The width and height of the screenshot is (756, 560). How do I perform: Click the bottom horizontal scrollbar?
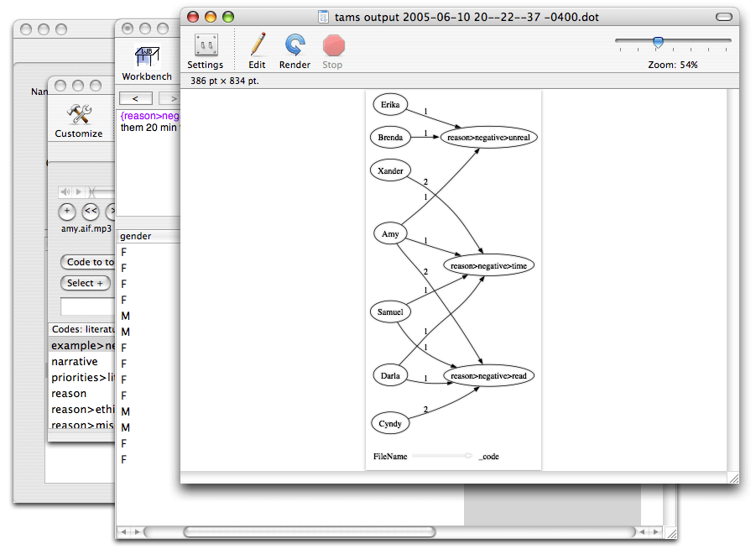coord(309,531)
